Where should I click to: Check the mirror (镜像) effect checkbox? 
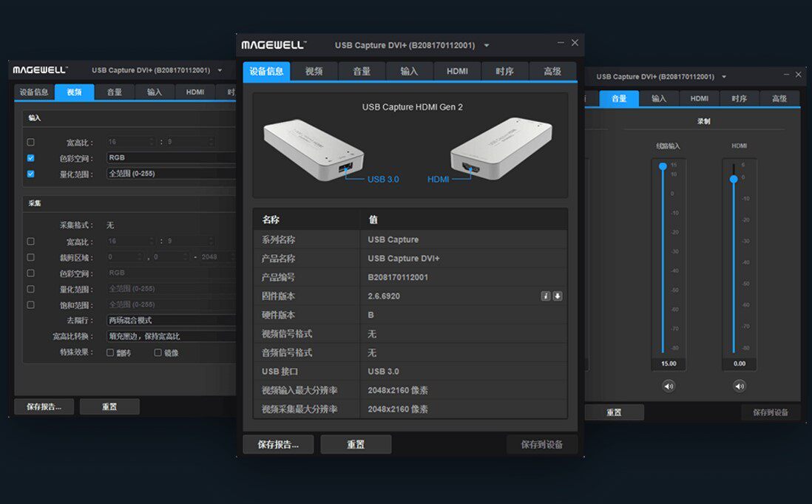[158, 353]
